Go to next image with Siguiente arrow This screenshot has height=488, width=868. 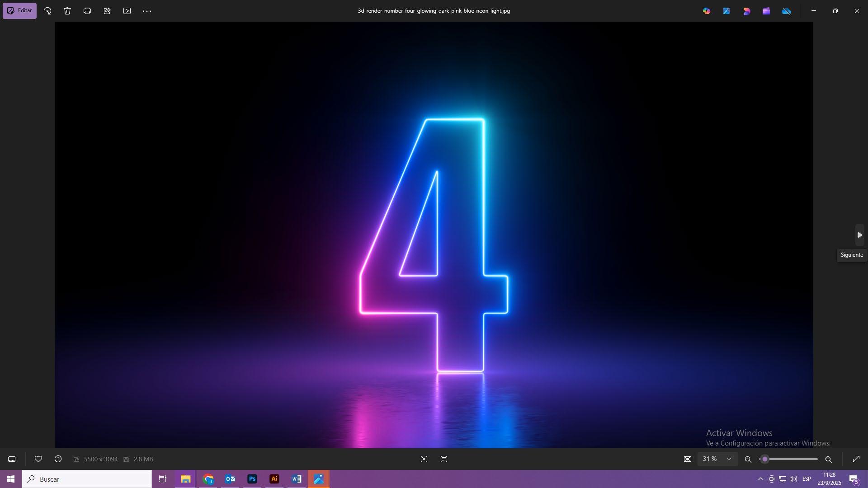[859, 235]
